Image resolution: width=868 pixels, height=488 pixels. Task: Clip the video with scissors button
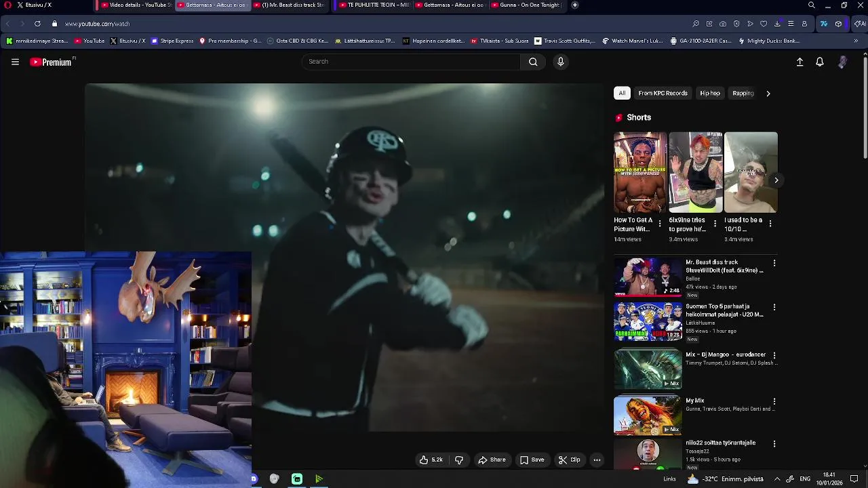(570, 460)
